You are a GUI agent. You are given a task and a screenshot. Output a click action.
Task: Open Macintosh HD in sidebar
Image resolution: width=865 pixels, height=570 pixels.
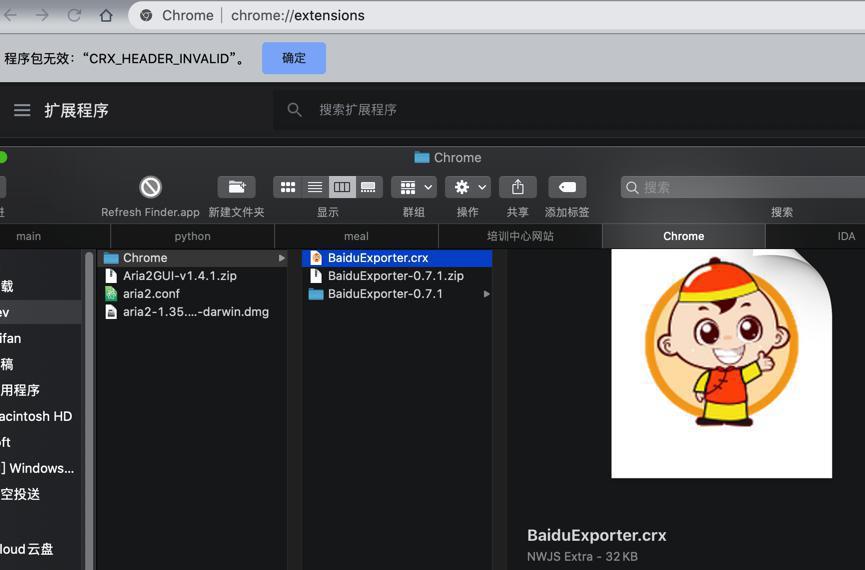pos(36,416)
